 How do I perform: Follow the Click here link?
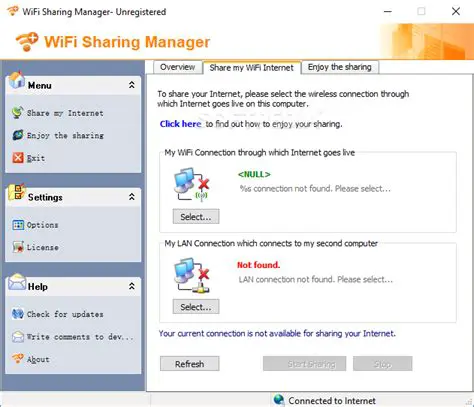tap(180, 124)
